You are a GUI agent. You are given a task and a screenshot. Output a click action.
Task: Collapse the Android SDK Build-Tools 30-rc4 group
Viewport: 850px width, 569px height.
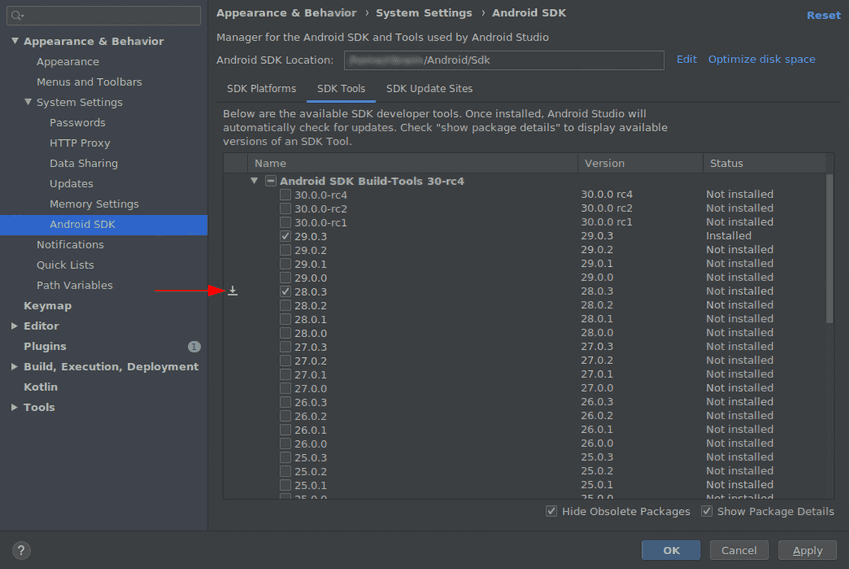[x=254, y=181]
